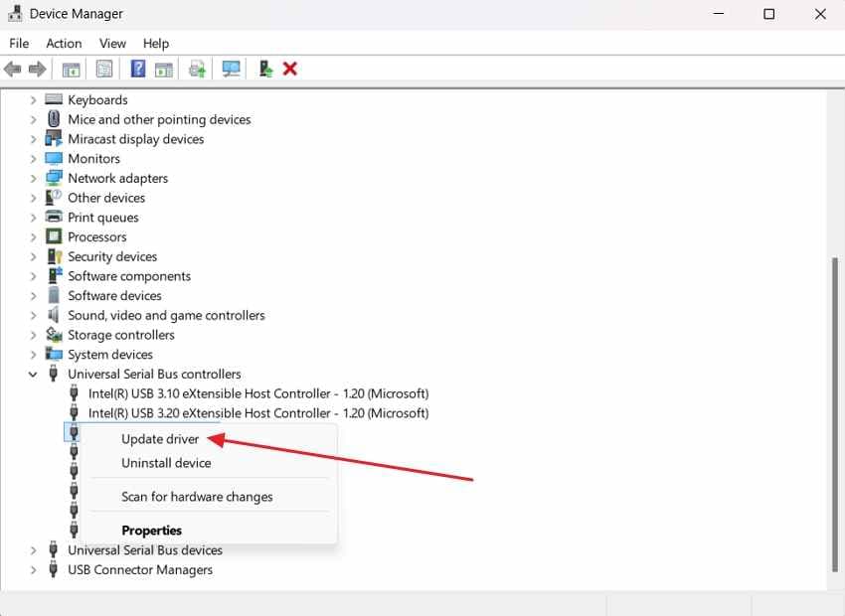Viewport: 845px width, 616px height.
Task: Click the Monitors category icon
Action: [54, 158]
